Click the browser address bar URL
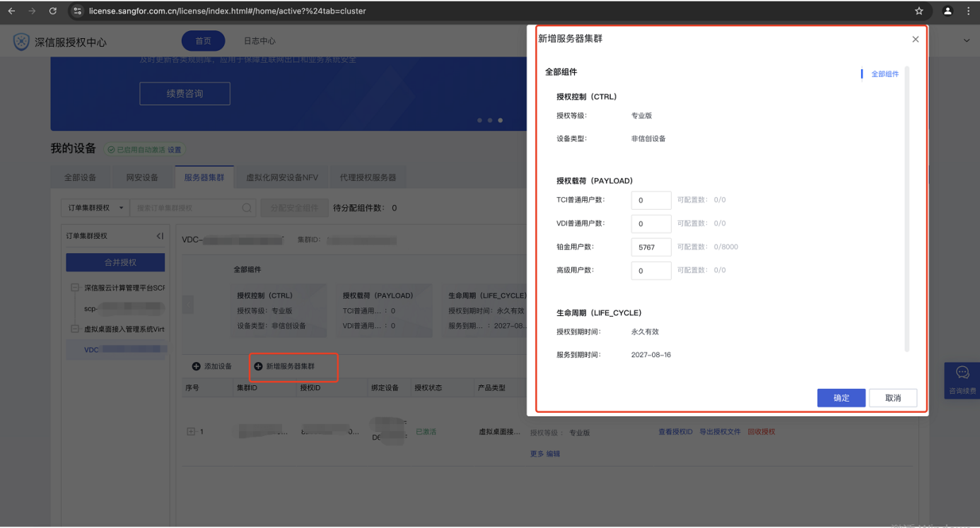980x528 pixels. [x=226, y=11]
